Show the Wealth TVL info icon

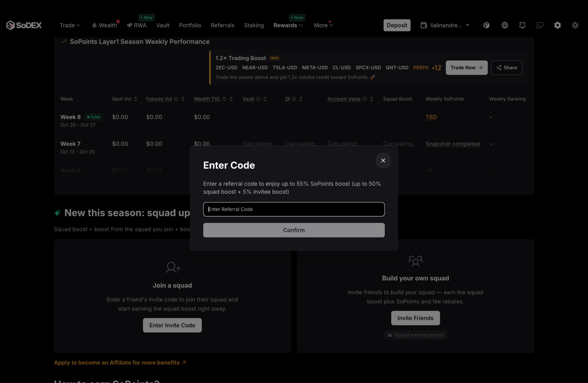(224, 99)
